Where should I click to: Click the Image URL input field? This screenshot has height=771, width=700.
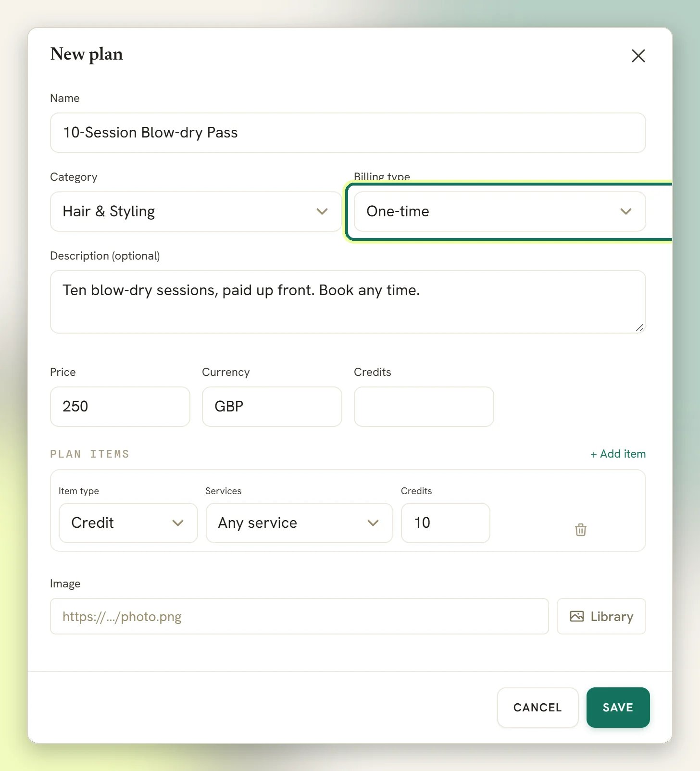click(299, 616)
